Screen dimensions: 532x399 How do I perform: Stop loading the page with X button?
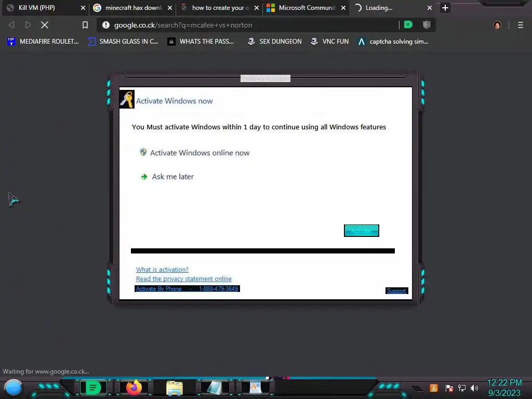coord(45,25)
